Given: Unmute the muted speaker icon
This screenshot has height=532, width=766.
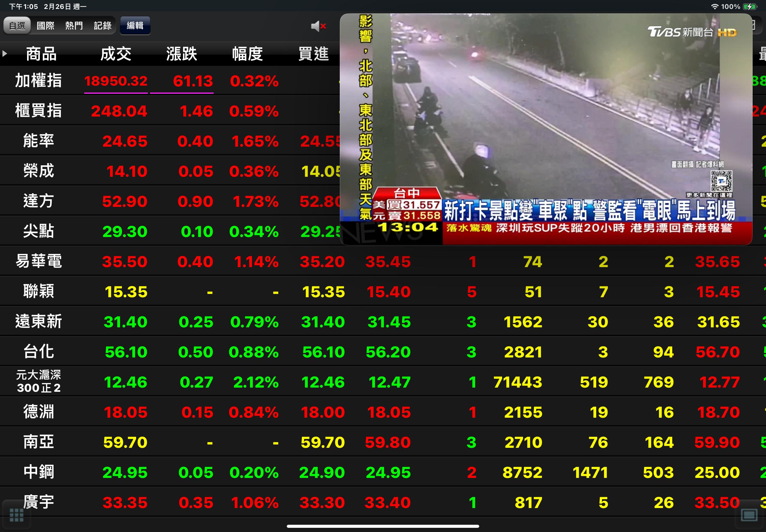Looking at the screenshot, I should 318,26.
